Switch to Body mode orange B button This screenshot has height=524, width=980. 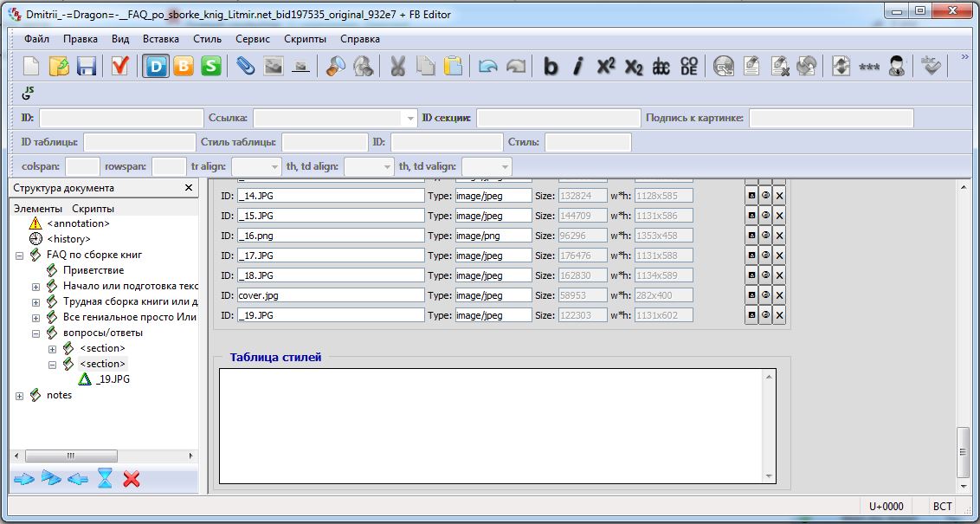pyautogui.click(x=184, y=66)
